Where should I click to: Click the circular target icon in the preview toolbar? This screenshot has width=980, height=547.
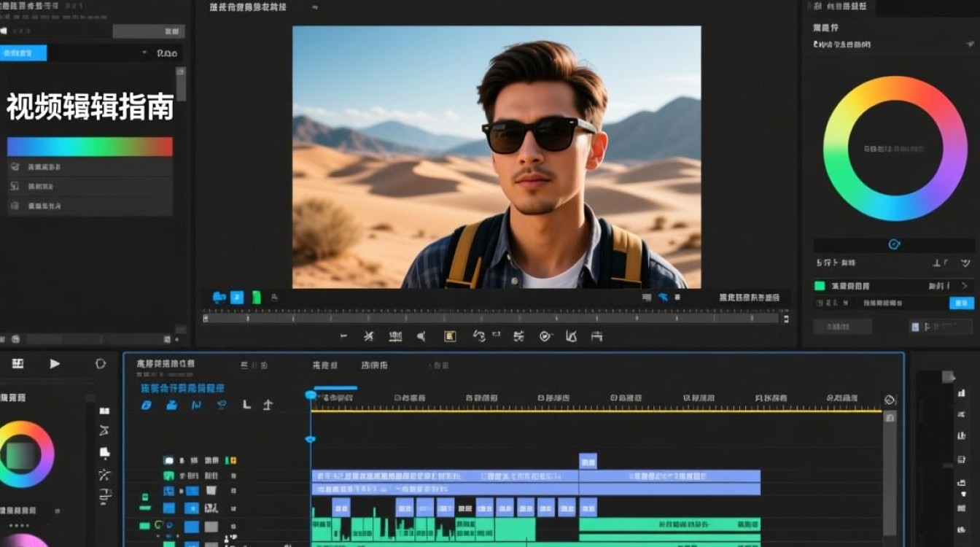tap(545, 336)
